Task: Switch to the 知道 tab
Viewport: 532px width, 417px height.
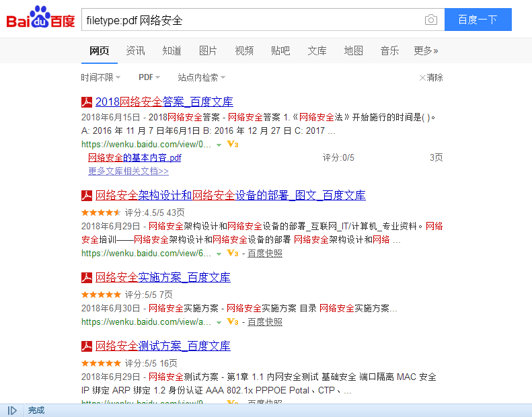Action: (x=172, y=51)
